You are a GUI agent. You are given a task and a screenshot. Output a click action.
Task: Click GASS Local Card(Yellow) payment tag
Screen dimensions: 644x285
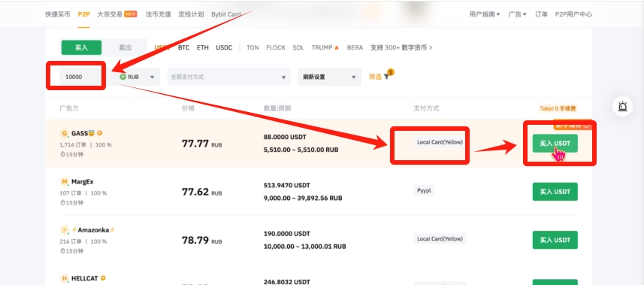click(440, 142)
